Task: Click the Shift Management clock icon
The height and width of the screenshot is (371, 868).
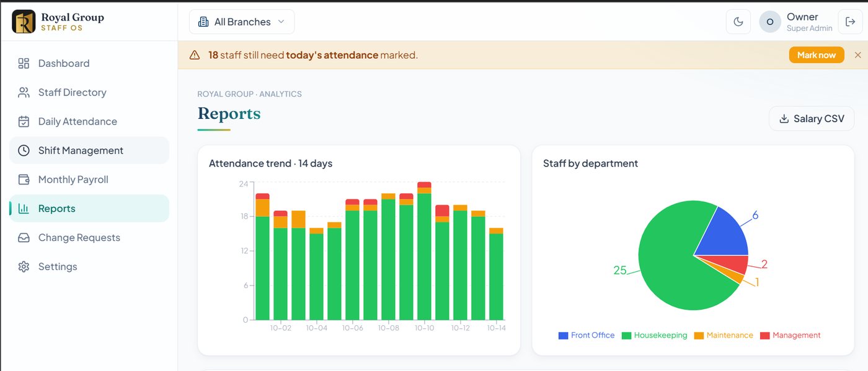Action: pyautogui.click(x=24, y=151)
